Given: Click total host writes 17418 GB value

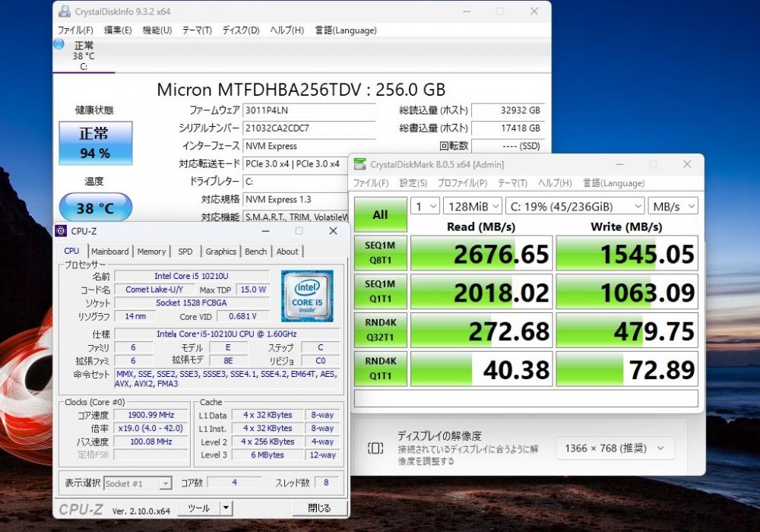Looking at the screenshot, I should coord(508,128).
